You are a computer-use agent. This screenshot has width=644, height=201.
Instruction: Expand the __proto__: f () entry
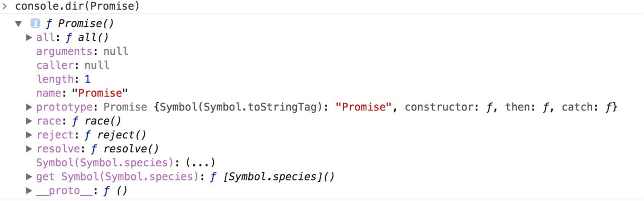click(29, 191)
